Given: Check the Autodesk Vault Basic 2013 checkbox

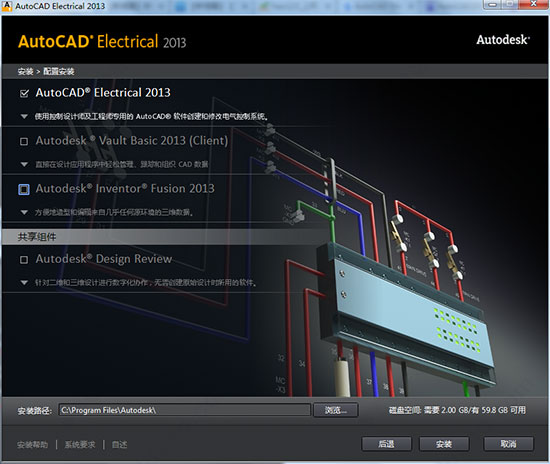Looking at the screenshot, I should pos(24,142).
